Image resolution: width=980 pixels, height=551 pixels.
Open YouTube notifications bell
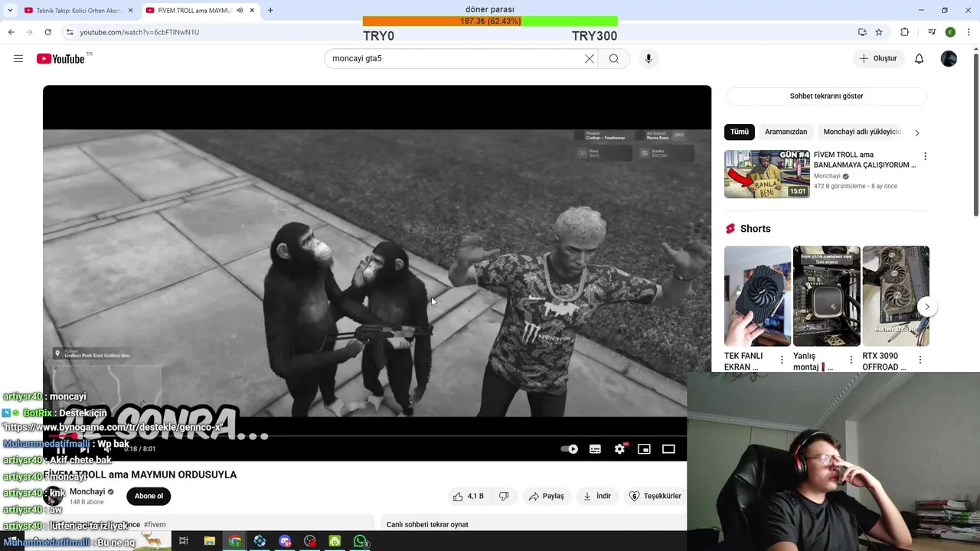(920, 59)
